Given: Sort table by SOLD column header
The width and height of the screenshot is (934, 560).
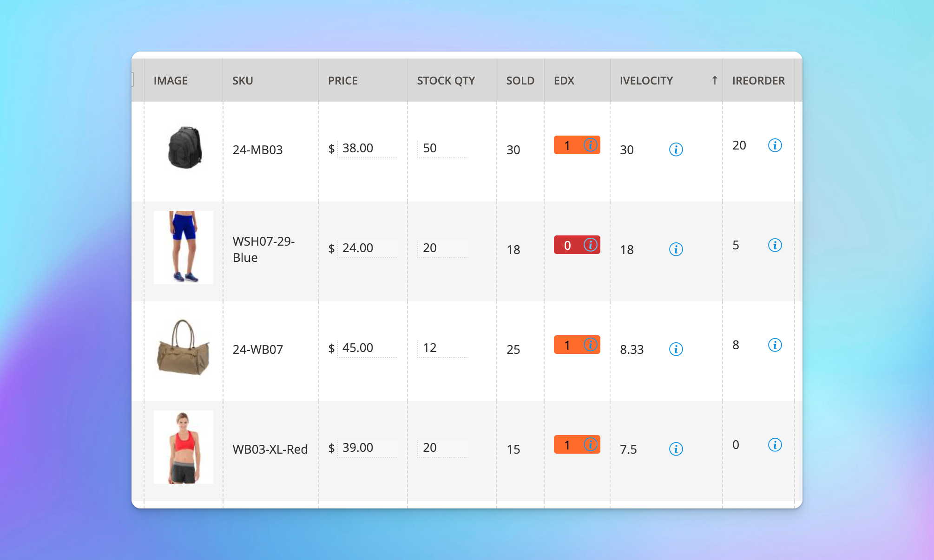Looking at the screenshot, I should coord(520,81).
